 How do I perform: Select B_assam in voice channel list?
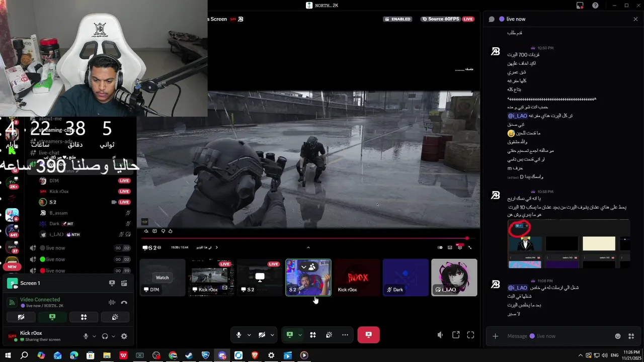(x=85, y=213)
